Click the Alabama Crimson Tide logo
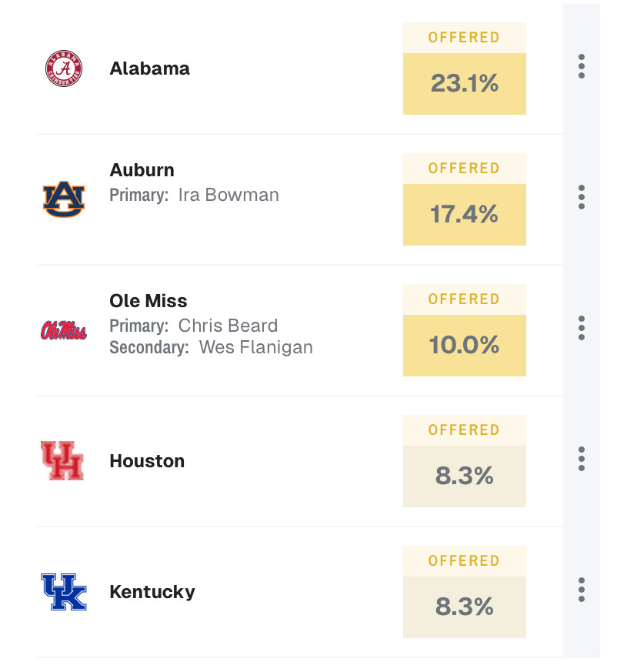The image size is (637, 672). click(x=63, y=69)
